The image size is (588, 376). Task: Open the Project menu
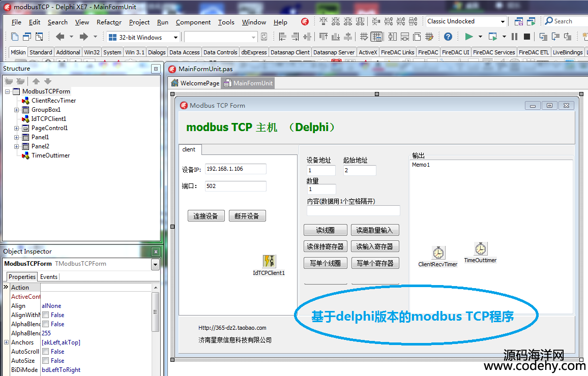pyautogui.click(x=139, y=22)
